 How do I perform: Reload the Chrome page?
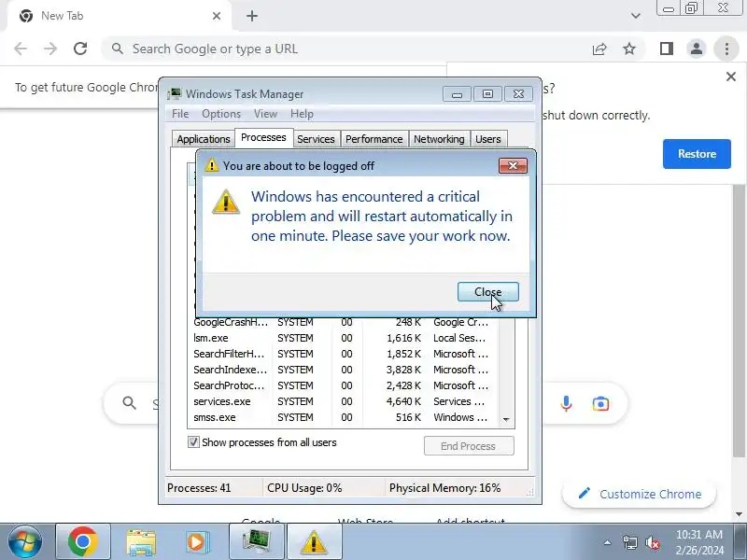click(80, 49)
